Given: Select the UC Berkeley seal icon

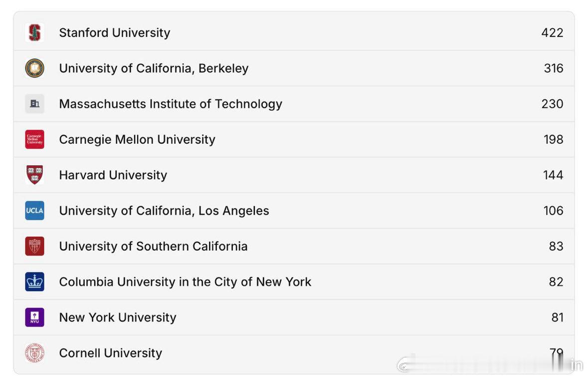Looking at the screenshot, I should point(34,68).
